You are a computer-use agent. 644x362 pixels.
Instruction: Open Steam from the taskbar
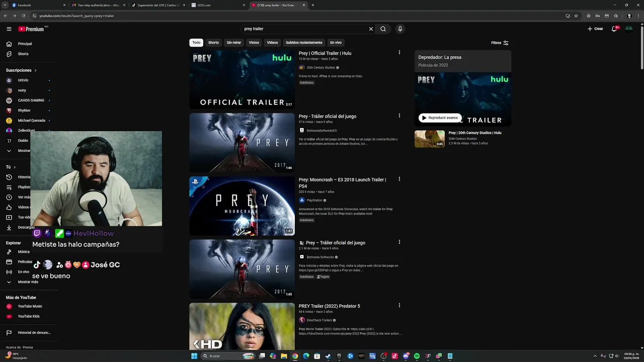(328, 356)
